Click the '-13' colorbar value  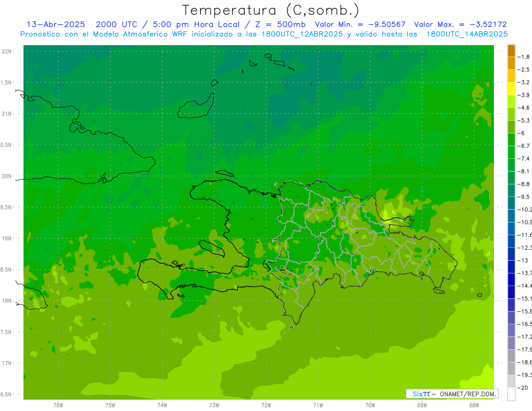click(x=522, y=260)
